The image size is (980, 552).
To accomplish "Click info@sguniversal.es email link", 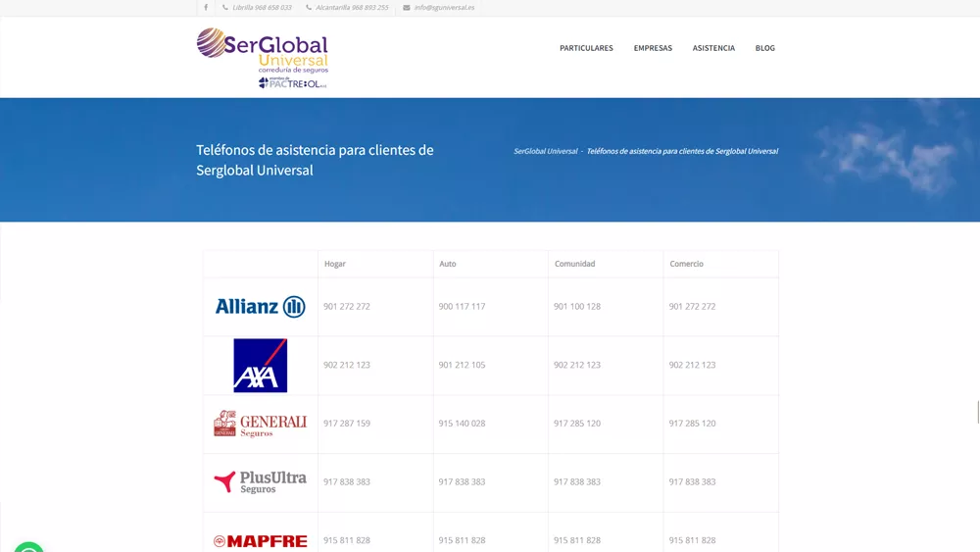I will point(444,8).
